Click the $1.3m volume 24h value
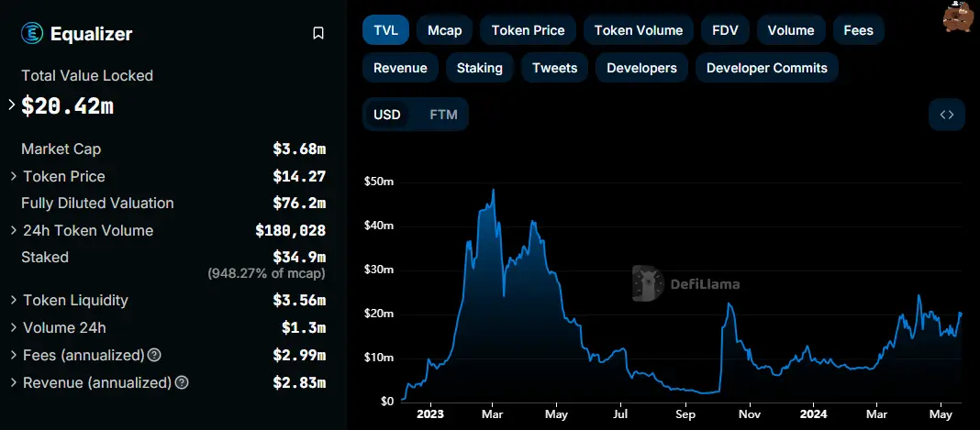 coord(304,327)
